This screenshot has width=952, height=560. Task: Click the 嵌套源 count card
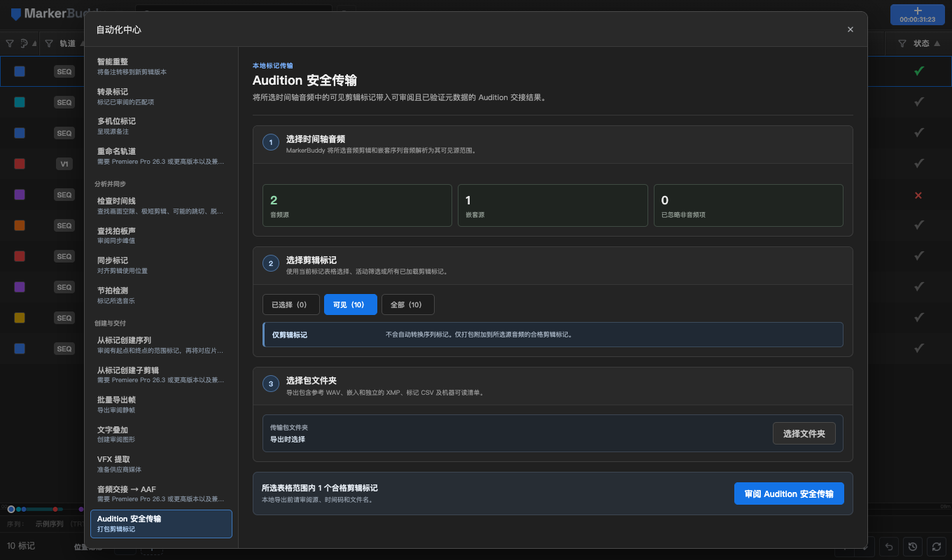pyautogui.click(x=553, y=206)
